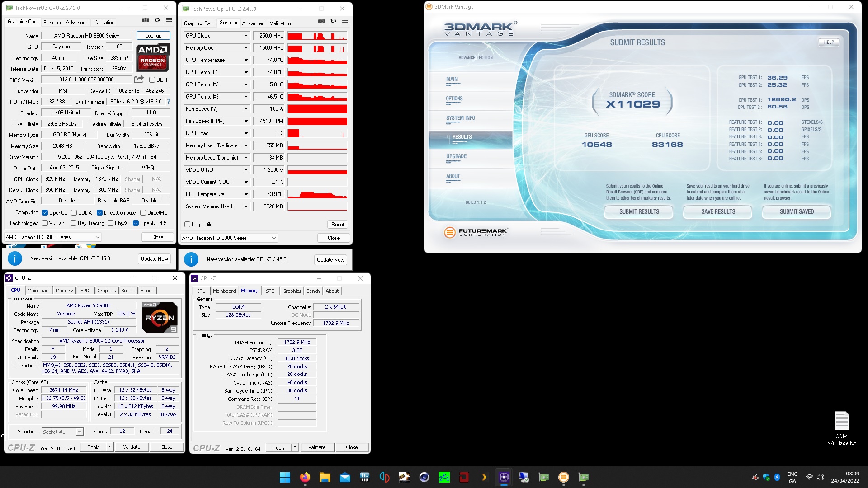Expand GPU Temperature sensor dropdown
Screen dimensions: 868x488
(x=246, y=60)
